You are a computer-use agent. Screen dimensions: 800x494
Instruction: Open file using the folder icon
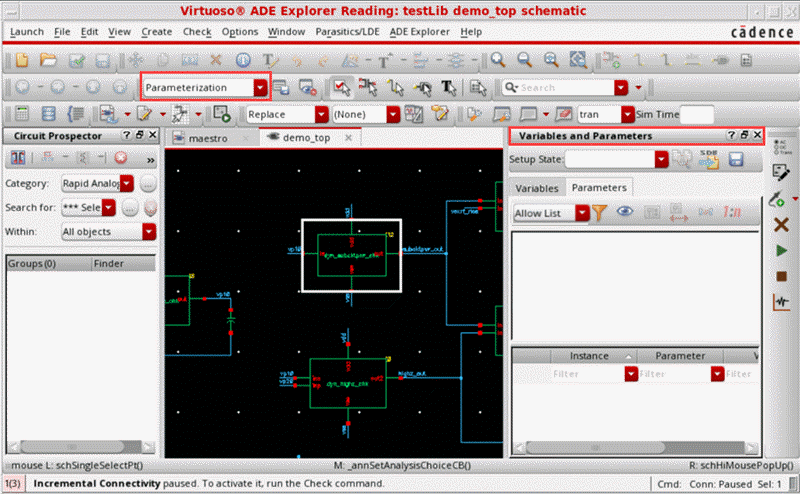(48, 61)
